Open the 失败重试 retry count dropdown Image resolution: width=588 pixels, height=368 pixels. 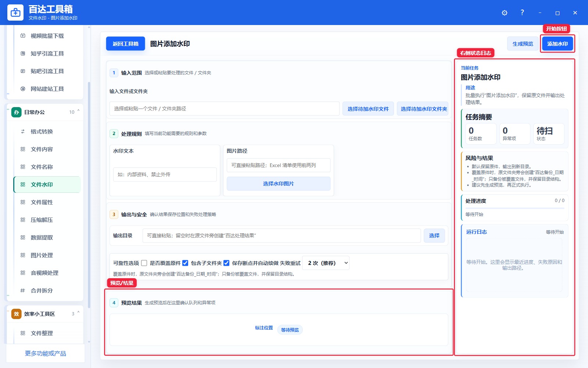click(x=326, y=263)
